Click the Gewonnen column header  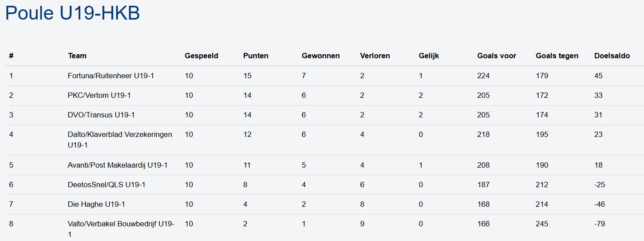(320, 56)
